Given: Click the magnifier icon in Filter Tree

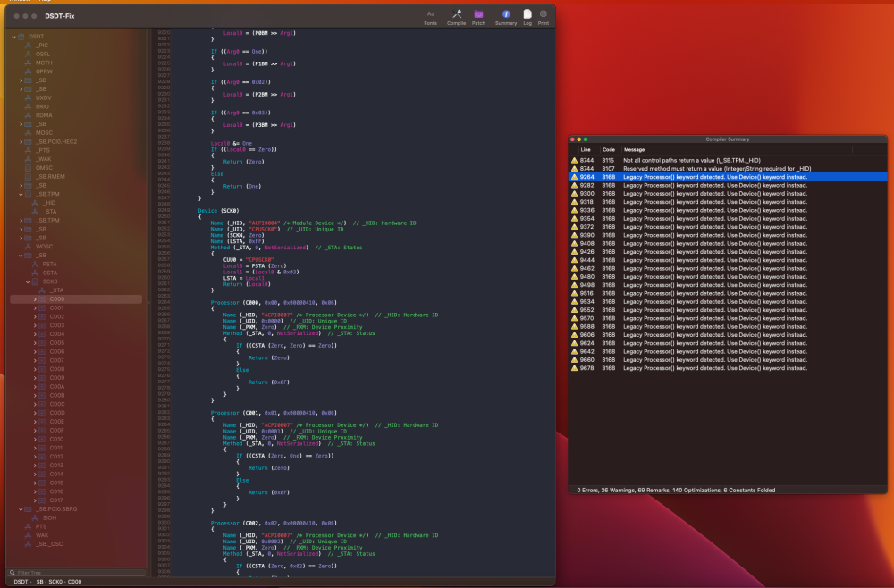Looking at the screenshot, I should 12,573.
